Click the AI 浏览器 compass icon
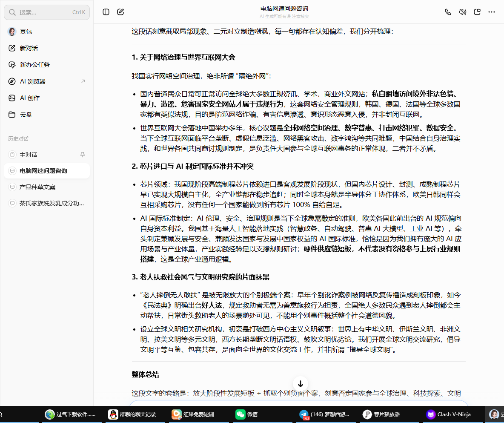The image size is (504, 423). (12, 81)
